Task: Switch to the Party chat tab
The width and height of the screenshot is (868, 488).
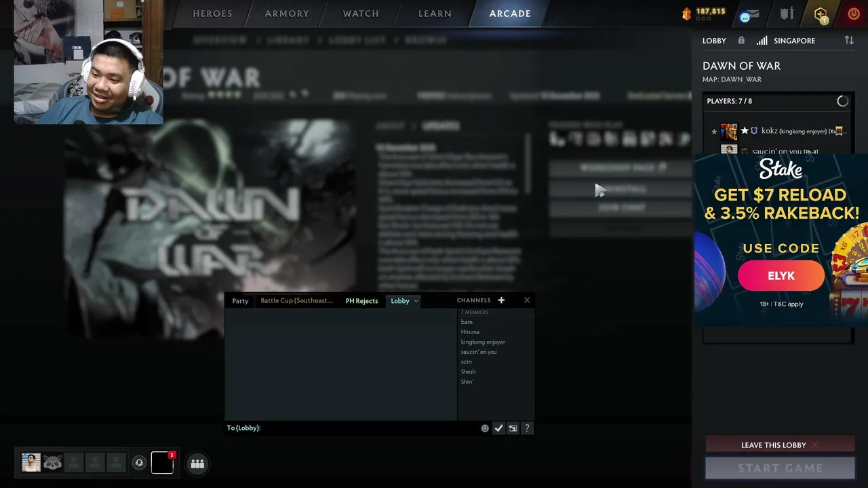Action: click(240, 301)
